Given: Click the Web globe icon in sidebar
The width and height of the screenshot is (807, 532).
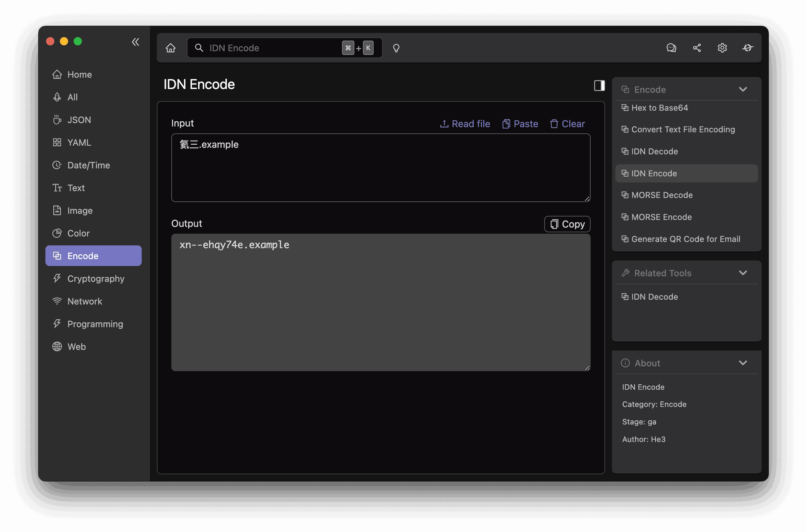Looking at the screenshot, I should tap(57, 346).
